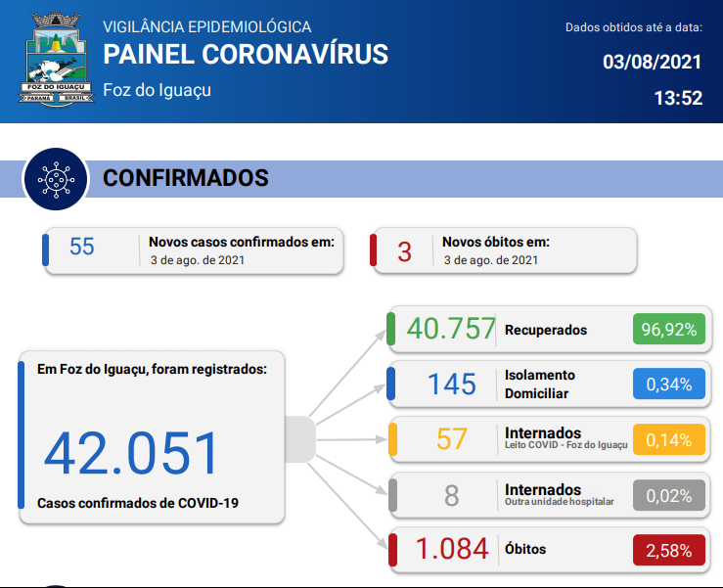This screenshot has height=588, width=723.
Task: Click the 3 new deaths number
Action: [x=404, y=252]
